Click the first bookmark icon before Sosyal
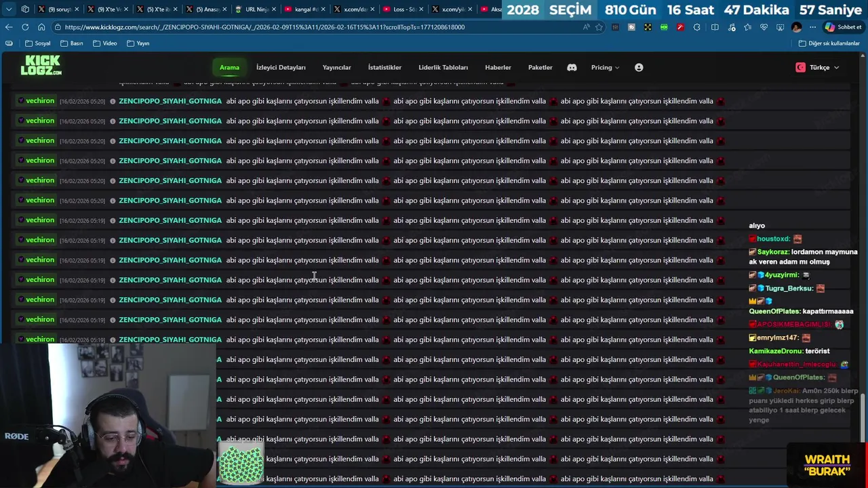The width and height of the screenshot is (868, 488). coord(9,43)
